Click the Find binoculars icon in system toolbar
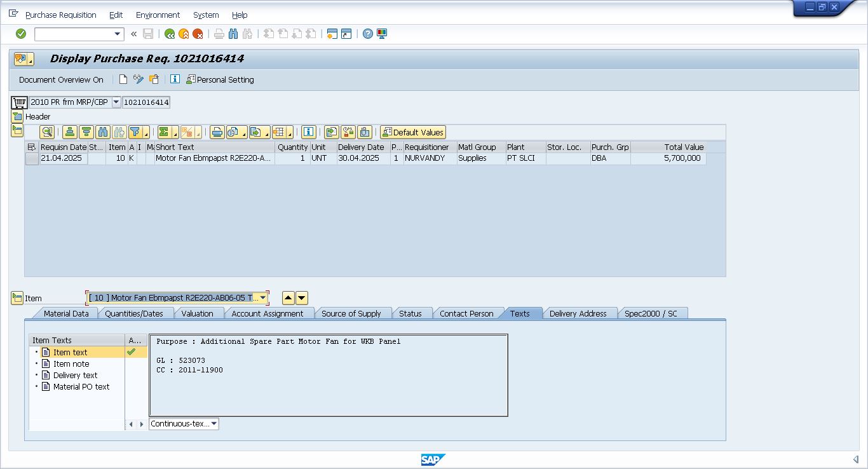868x469 pixels. click(233, 34)
